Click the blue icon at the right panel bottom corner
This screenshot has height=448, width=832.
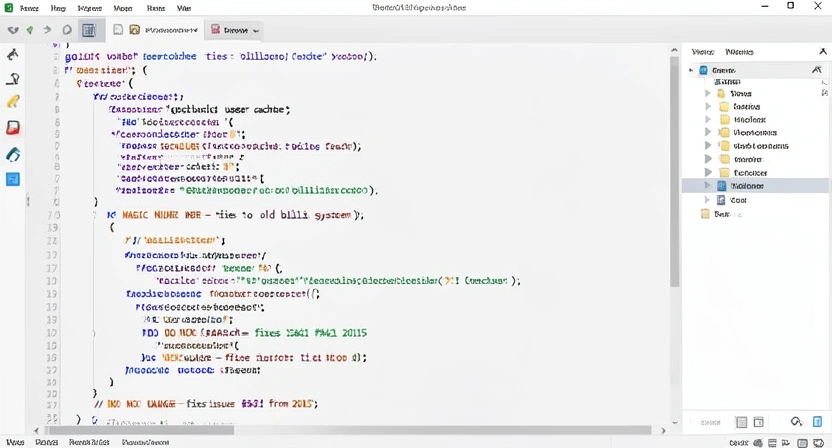[x=818, y=422]
